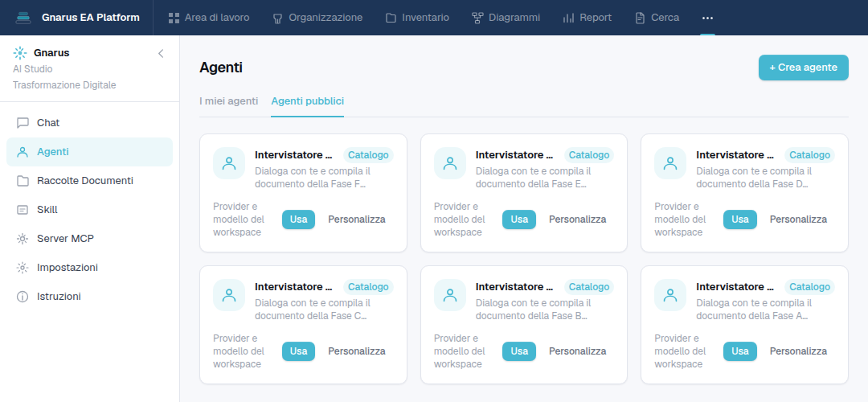Open Server MCP in the sidebar
This screenshot has height=402, width=868.
point(90,239)
